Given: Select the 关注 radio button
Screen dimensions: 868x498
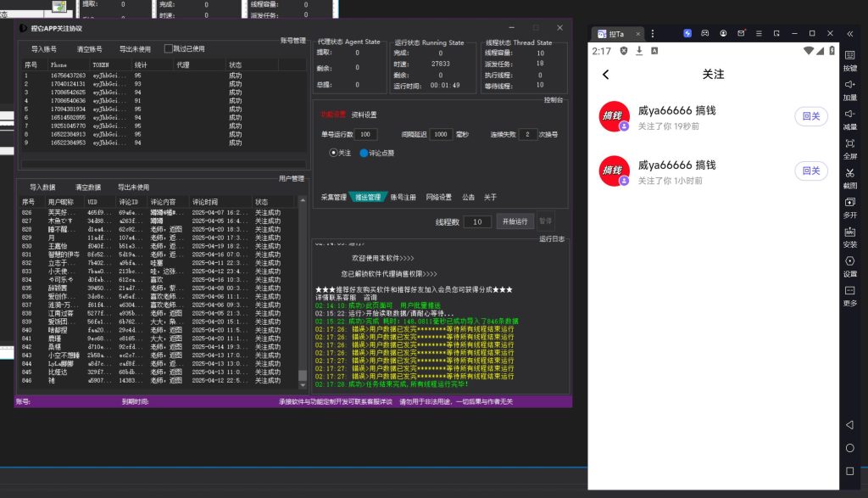Looking at the screenshot, I should 334,154.
